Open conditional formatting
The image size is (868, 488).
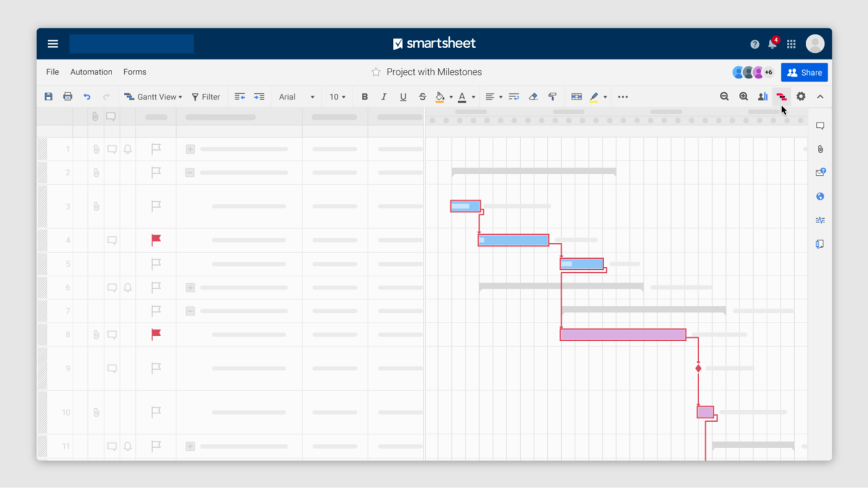click(x=577, y=97)
